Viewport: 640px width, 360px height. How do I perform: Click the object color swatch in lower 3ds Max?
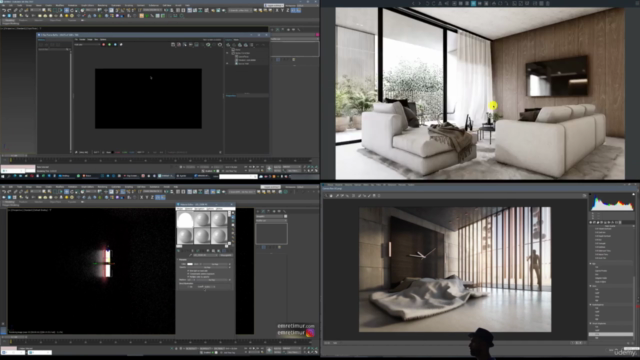point(285,216)
